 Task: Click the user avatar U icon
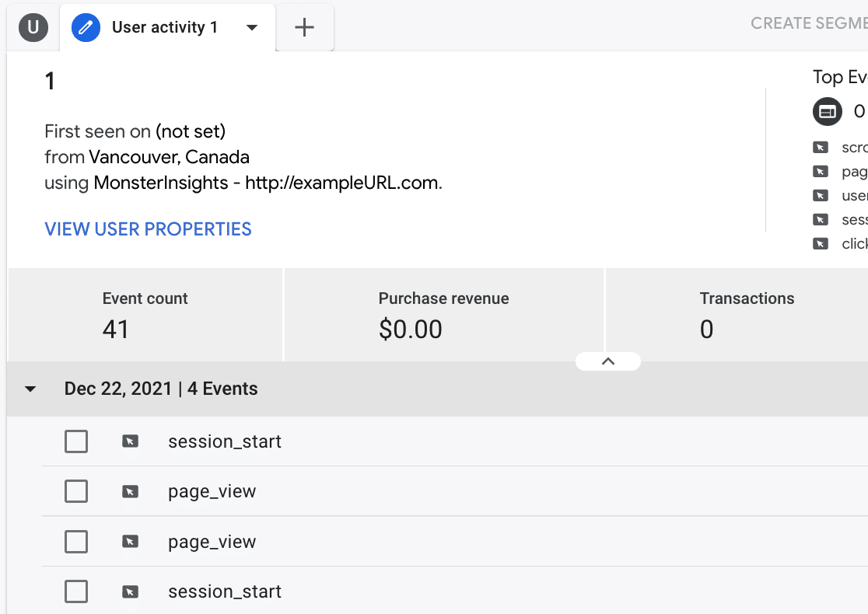pyautogui.click(x=33, y=28)
